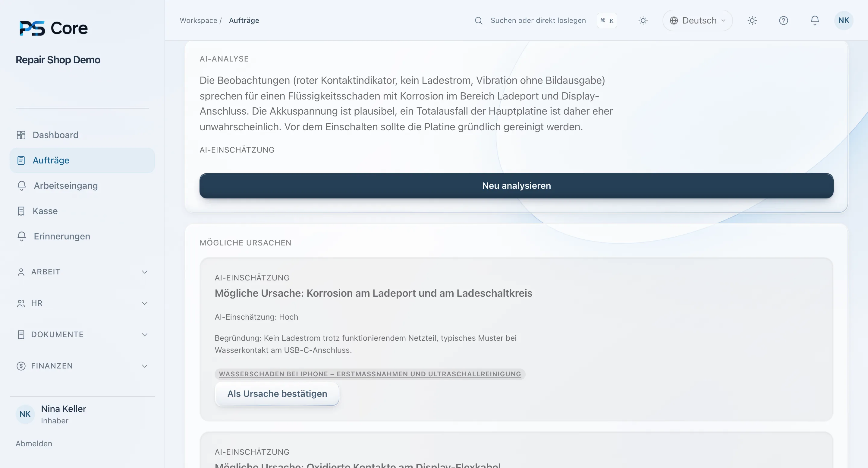
Task: Open the help question mark icon
Action: (783, 21)
